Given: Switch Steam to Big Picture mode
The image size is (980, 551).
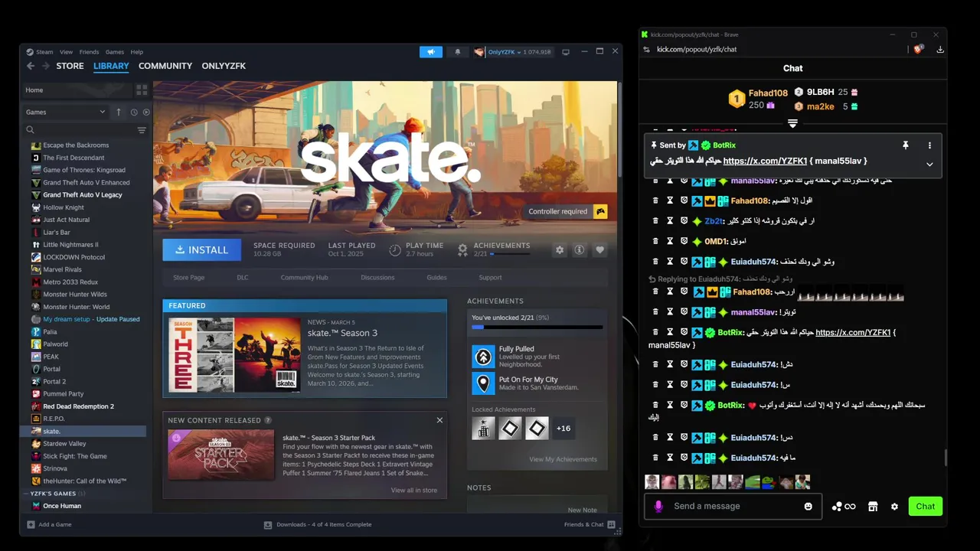Looking at the screenshot, I should click(x=566, y=52).
